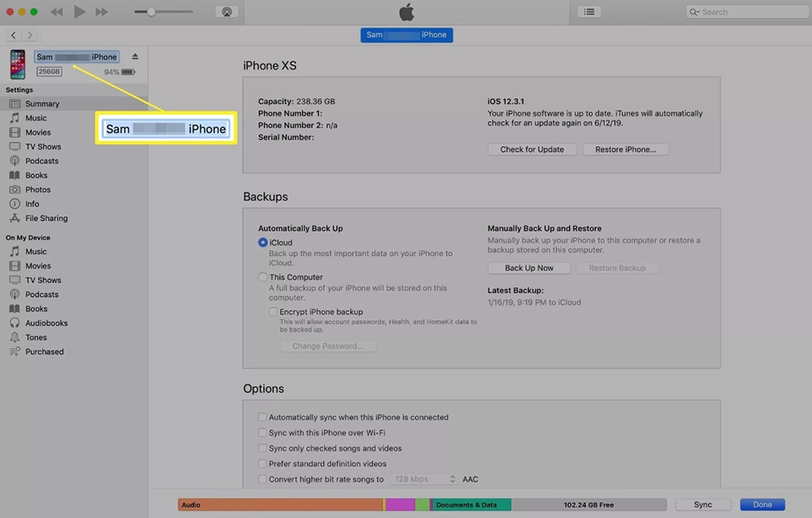Enable Prefer standard definition videos
The height and width of the screenshot is (518, 812).
[x=262, y=464]
